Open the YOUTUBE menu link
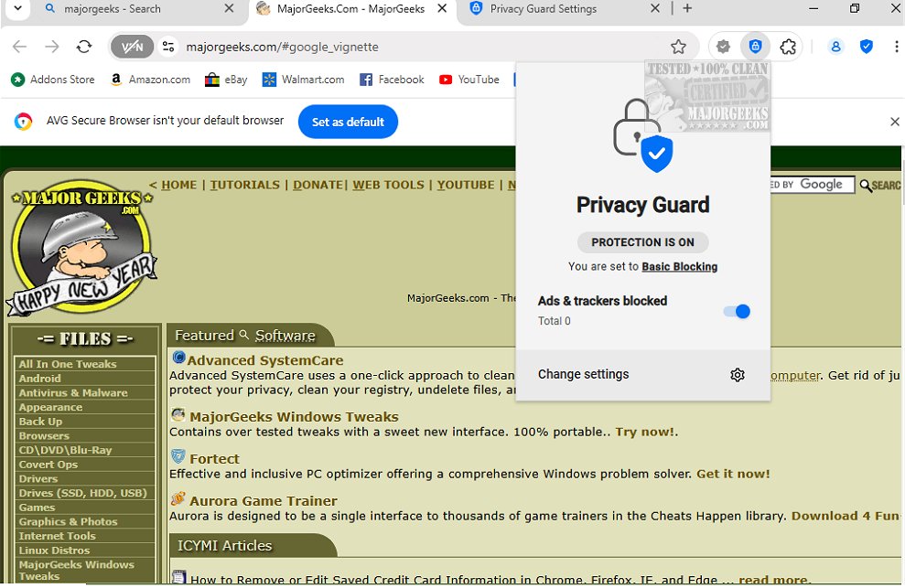 coord(465,186)
